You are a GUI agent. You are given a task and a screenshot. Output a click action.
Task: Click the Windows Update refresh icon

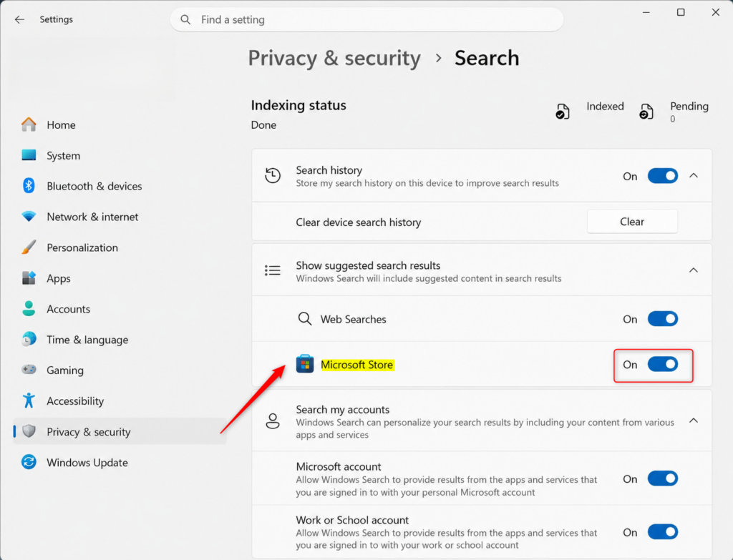(29, 462)
